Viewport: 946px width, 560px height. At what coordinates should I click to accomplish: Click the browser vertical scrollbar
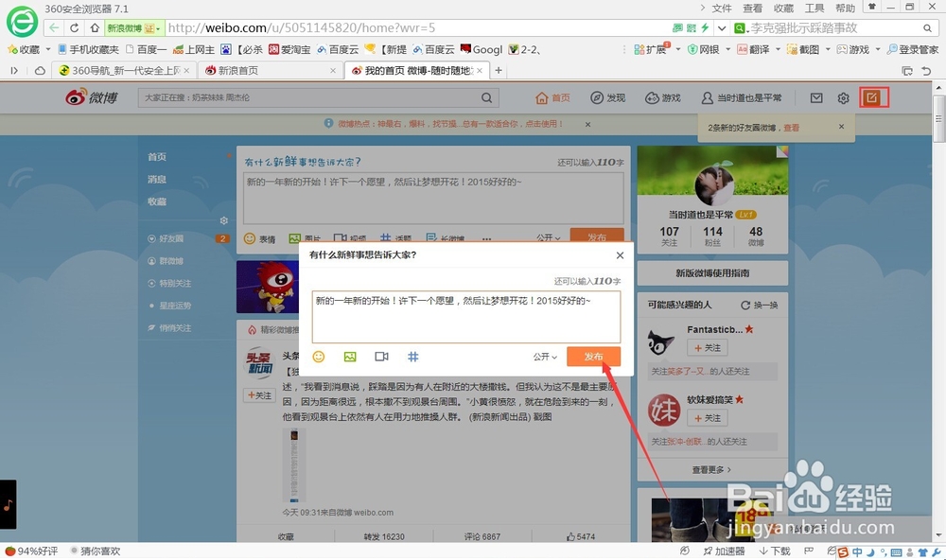click(x=938, y=121)
